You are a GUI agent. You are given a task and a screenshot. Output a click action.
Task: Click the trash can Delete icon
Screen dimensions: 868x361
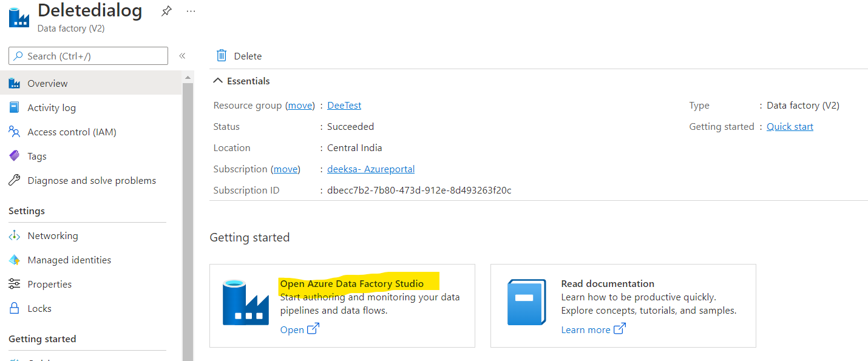click(x=222, y=56)
